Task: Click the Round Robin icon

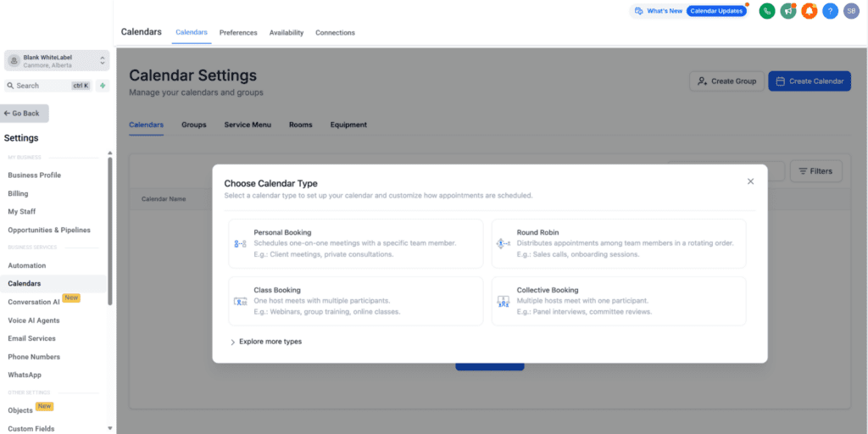Action: point(504,243)
